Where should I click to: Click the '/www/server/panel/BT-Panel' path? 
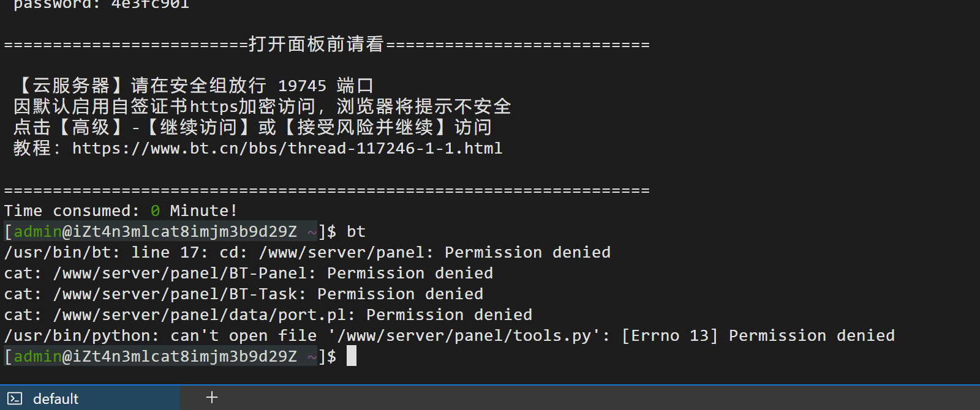point(179,273)
